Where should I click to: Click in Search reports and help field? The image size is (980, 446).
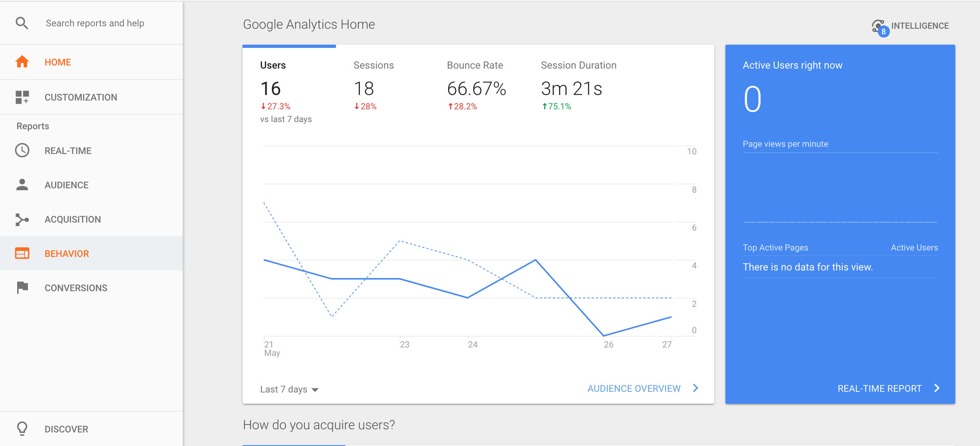pos(95,23)
